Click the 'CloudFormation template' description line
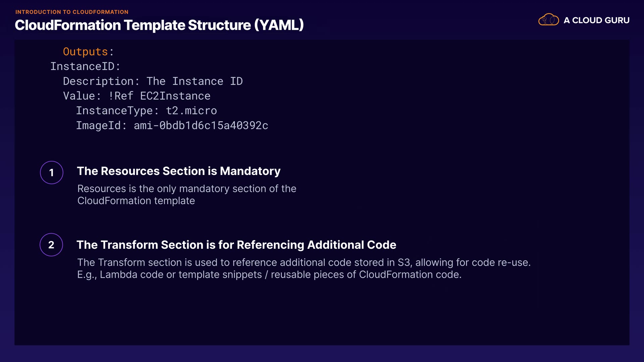This screenshot has height=362, width=644. pyautogui.click(x=136, y=201)
